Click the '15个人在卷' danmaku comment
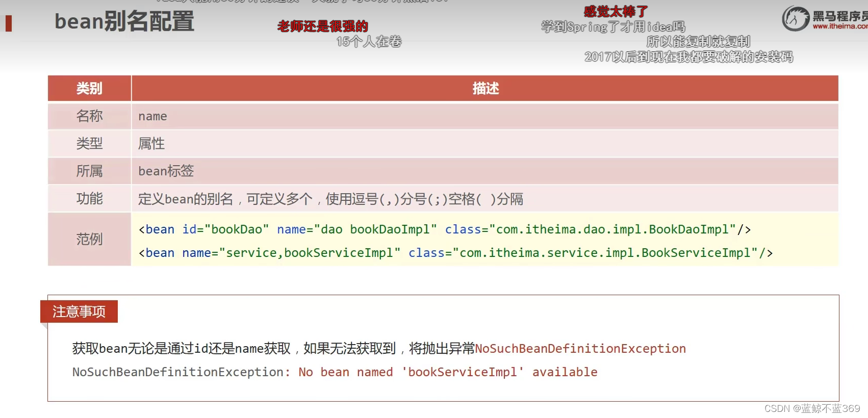This screenshot has height=418, width=868. pos(369,41)
